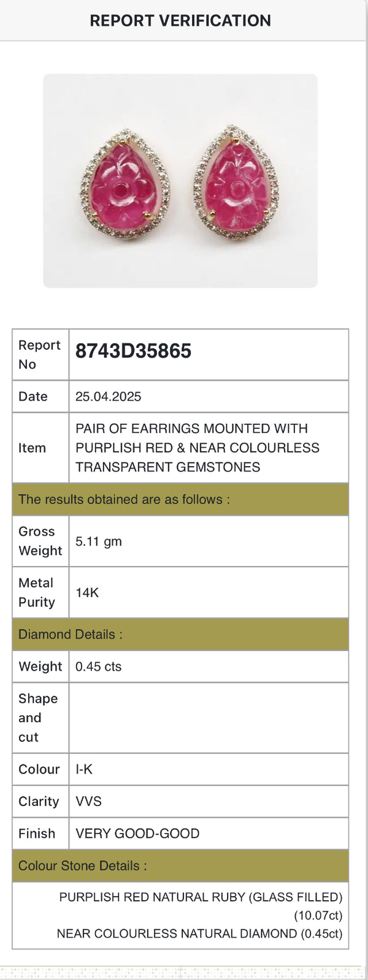Select the 5.11 gm gross weight value
Viewport: 368px width, 980px height.
(99, 541)
